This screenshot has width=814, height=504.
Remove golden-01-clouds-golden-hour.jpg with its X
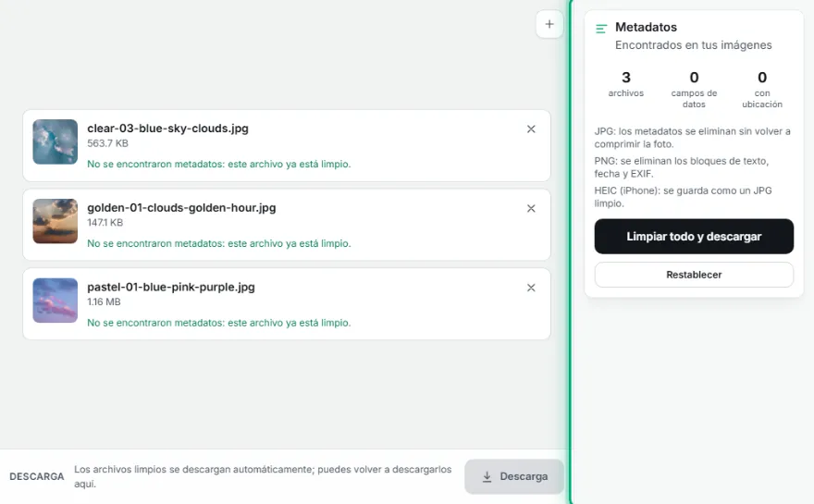coord(531,209)
